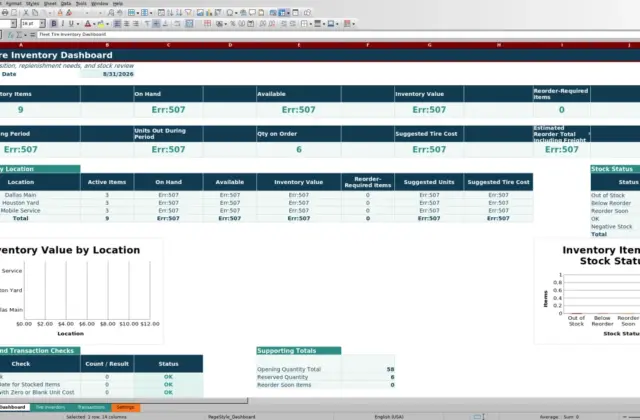This screenshot has width=640, height=420.
Task: Open the font name dropdown arrow
Action: pos(13,24)
